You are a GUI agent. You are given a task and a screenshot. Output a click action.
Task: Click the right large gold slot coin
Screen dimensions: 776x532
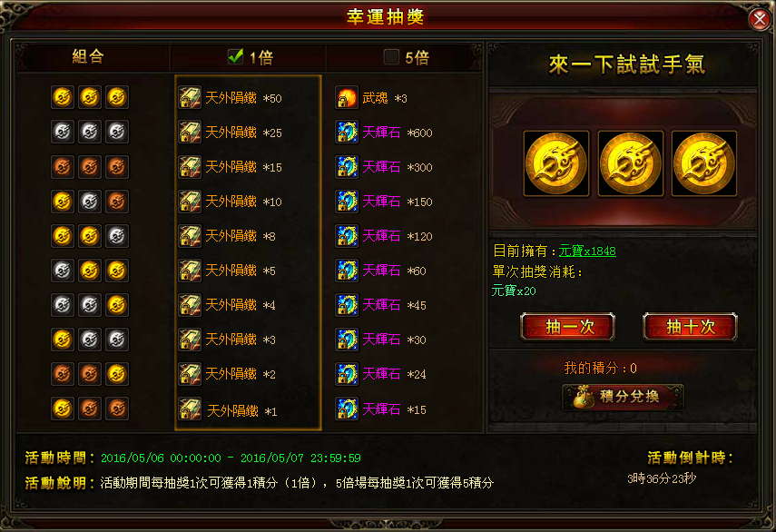pyautogui.click(x=703, y=163)
